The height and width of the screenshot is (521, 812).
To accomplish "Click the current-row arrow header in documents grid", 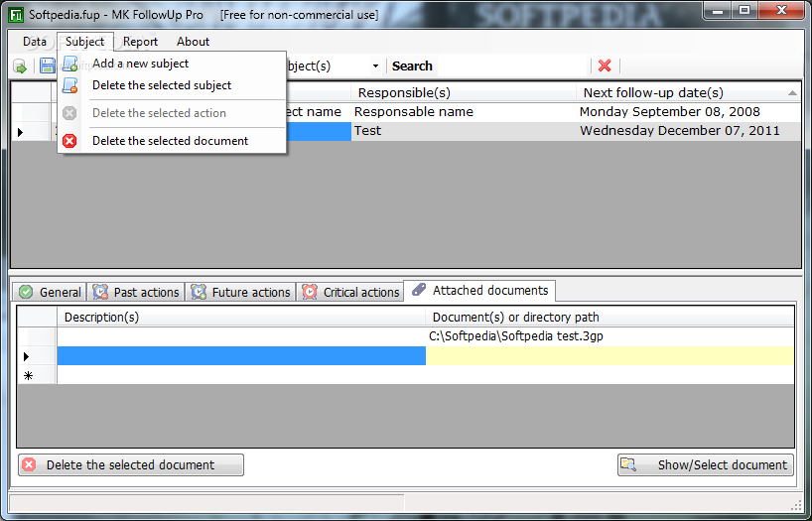I will coord(37,356).
